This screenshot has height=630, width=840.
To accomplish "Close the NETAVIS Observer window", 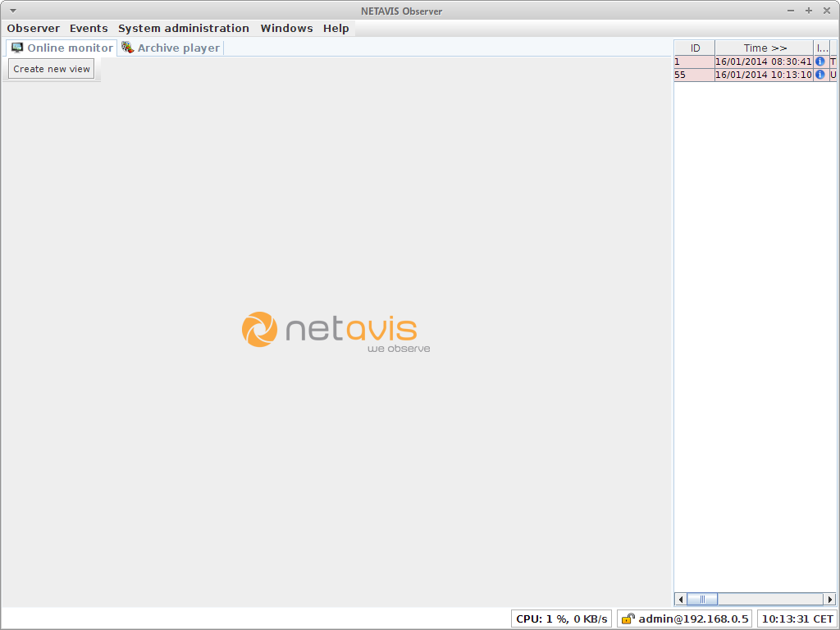I will click(x=827, y=11).
